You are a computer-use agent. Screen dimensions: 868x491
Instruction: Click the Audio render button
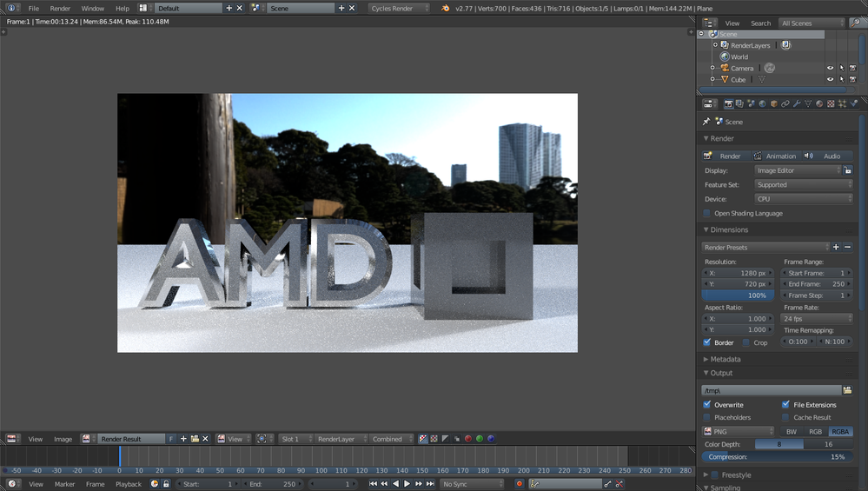click(x=827, y=156)
